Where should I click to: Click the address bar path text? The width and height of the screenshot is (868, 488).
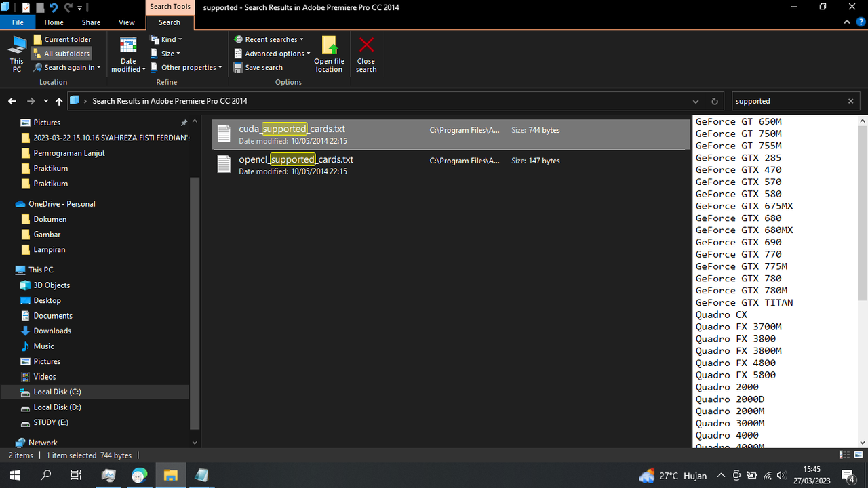click(170, 101)
